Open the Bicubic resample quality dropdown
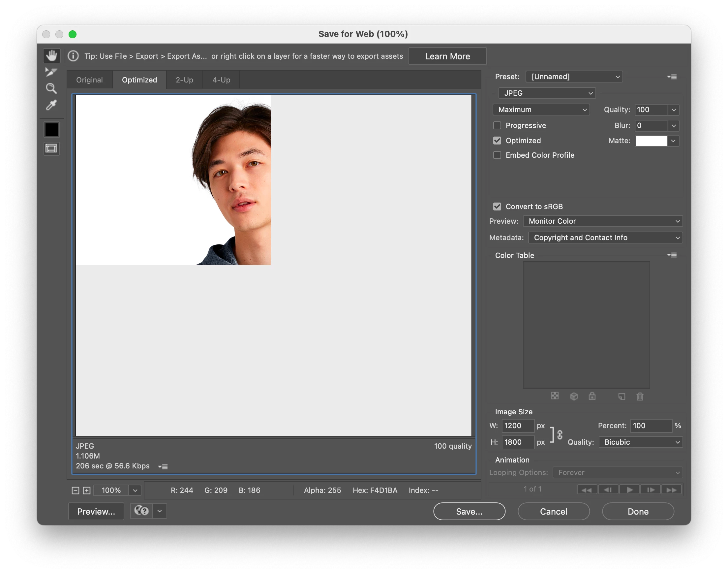Screen dimensions: 728x574 tap(640, 442)
